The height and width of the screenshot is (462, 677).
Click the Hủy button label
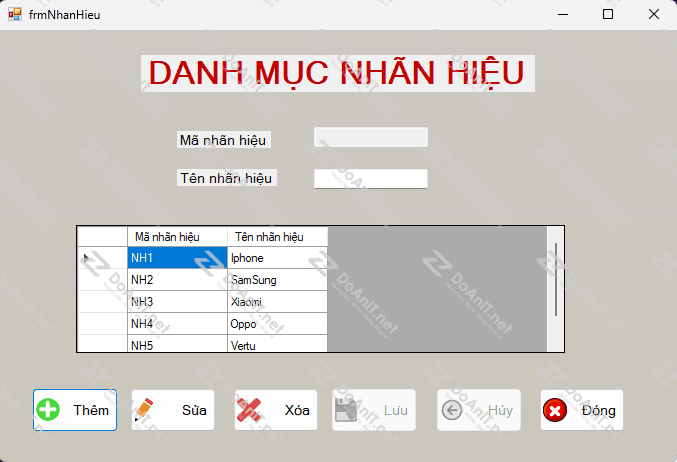point(500,410)
